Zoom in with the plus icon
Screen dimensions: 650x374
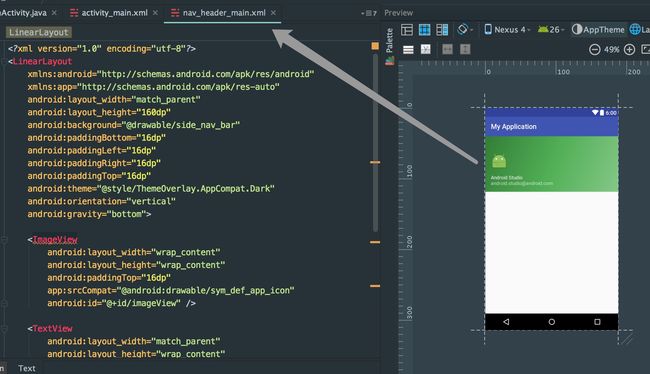tap(629, 50)
